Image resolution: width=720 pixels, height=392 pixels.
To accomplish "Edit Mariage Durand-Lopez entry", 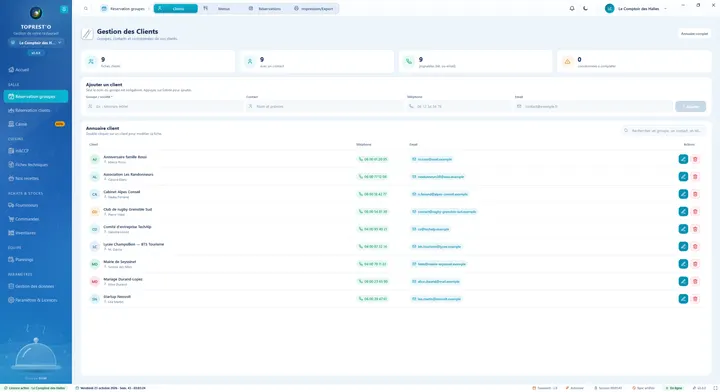I will [683, 281].
